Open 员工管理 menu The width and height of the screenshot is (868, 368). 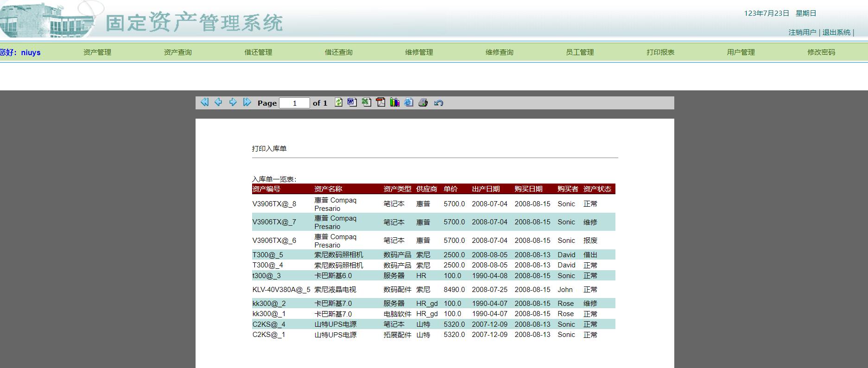[580, 52]
